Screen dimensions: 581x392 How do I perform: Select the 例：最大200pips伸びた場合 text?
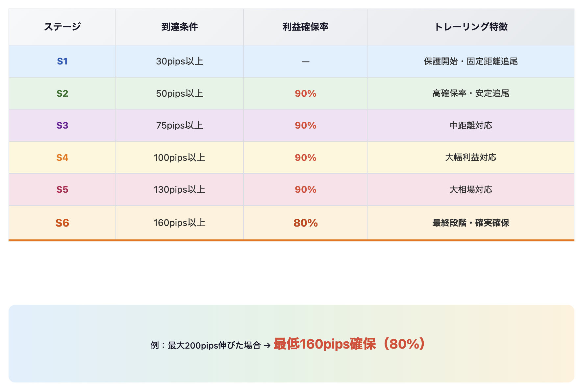206,345
